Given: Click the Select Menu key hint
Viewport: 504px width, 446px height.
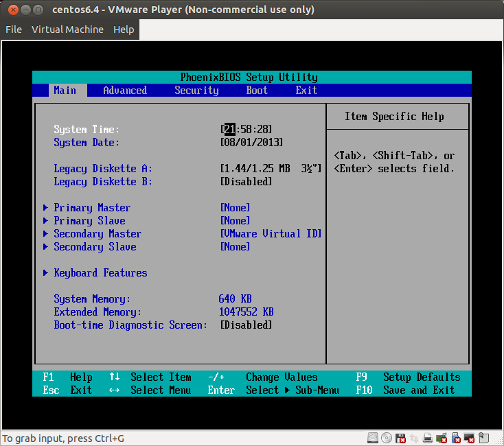Looking at the screenshot, I should (150, 390).
